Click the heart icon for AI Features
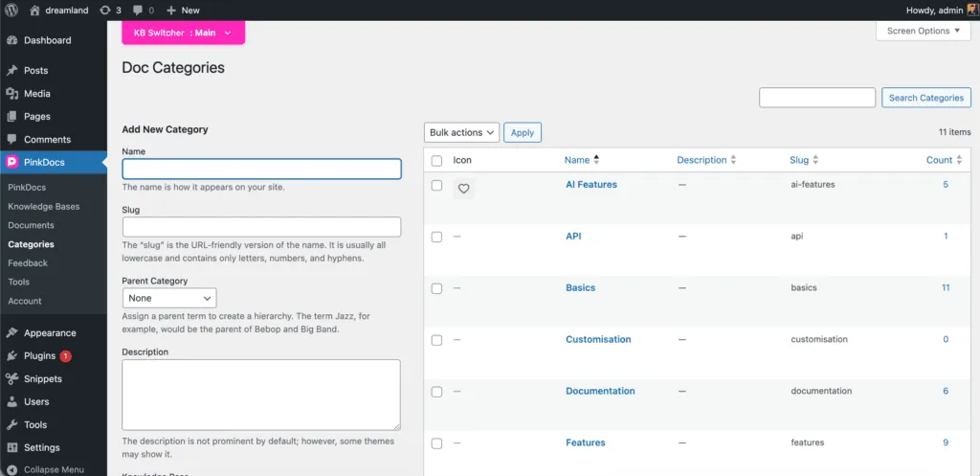The image size is (980, 476). pos(463,189)
